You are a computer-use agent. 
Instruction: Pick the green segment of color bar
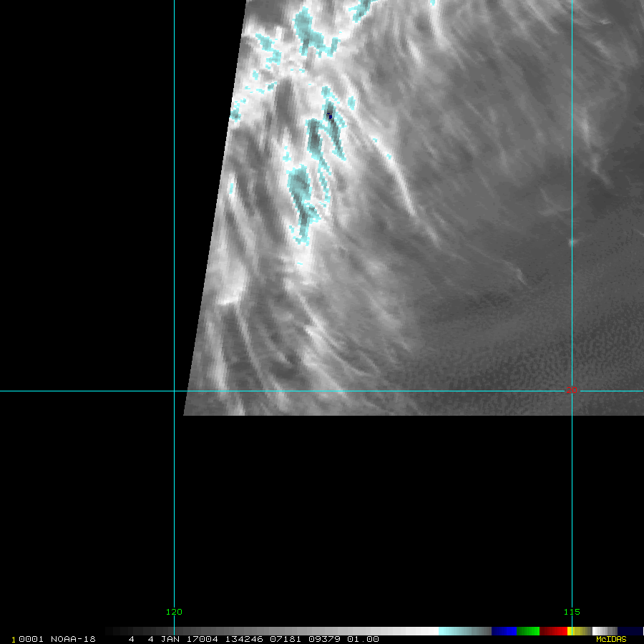[528, 631]
